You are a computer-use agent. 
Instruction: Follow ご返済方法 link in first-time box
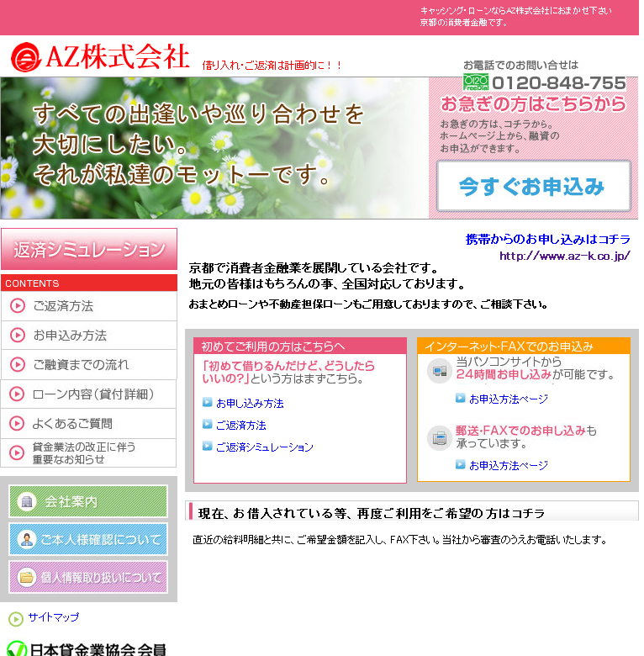(x=241, y=426)
